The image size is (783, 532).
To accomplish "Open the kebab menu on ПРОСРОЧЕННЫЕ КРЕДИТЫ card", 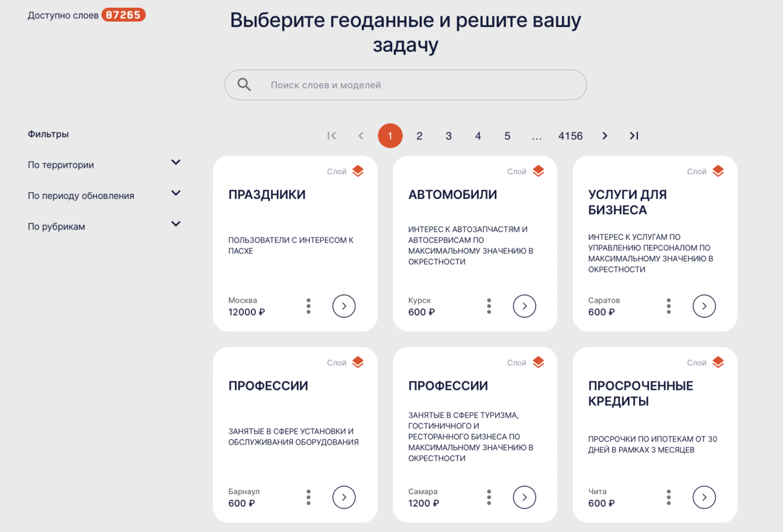I will click(x=669, y=497).
